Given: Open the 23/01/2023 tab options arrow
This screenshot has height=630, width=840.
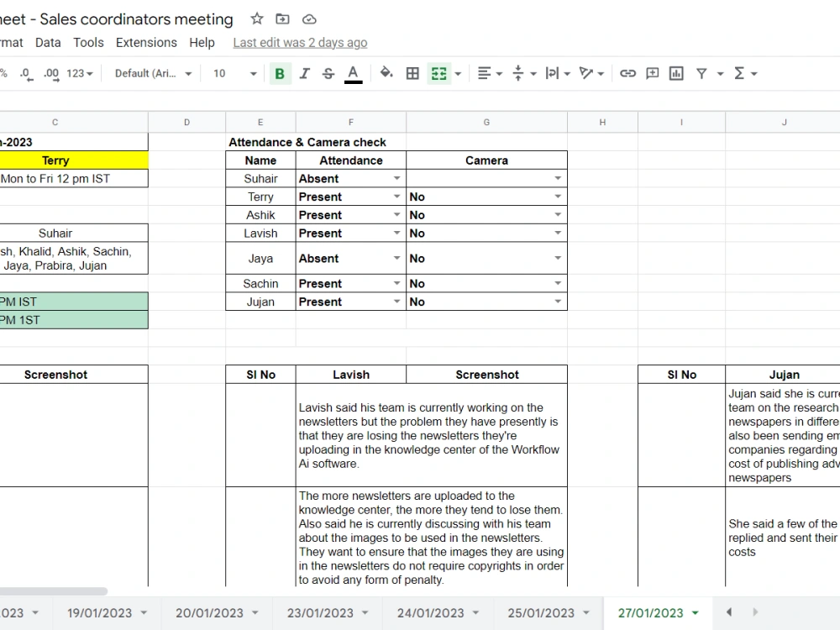Looking at the screenshot, I should pyautogui.click(x=365, y=613).
